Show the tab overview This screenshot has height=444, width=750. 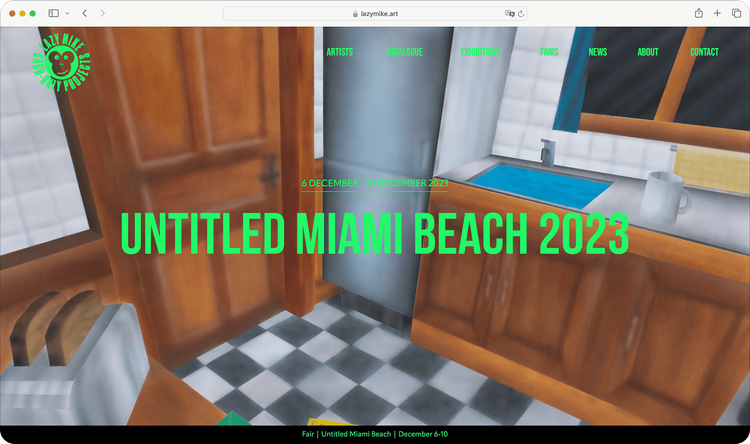tap(736, 13)
